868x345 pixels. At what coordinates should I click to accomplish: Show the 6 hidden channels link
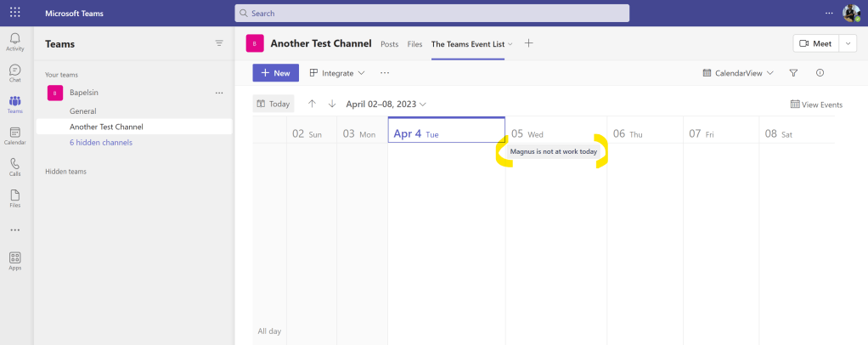(x=100, y=142)
